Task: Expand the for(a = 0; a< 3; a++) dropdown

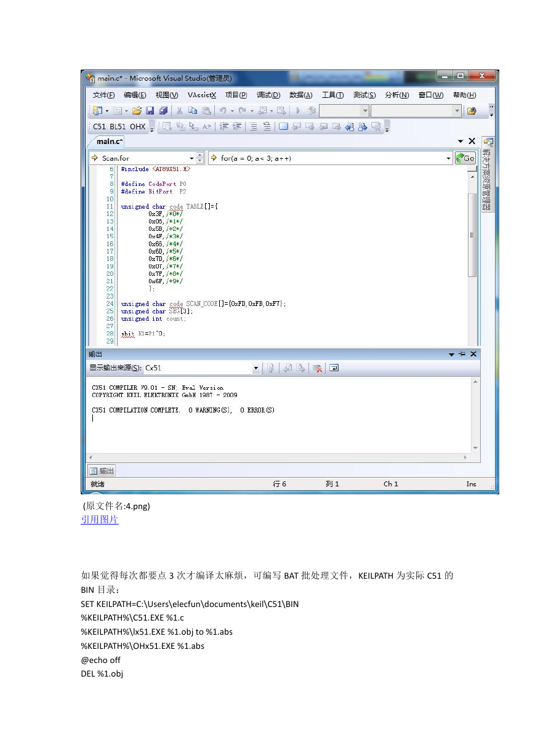Action: (x=448, y=158)
